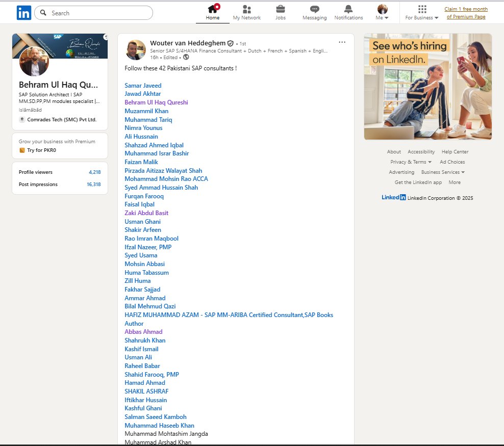Click Comrades Tech (SMC) Pvt Ltd. link
Viewport: 504px width, 446px height.
62,119
